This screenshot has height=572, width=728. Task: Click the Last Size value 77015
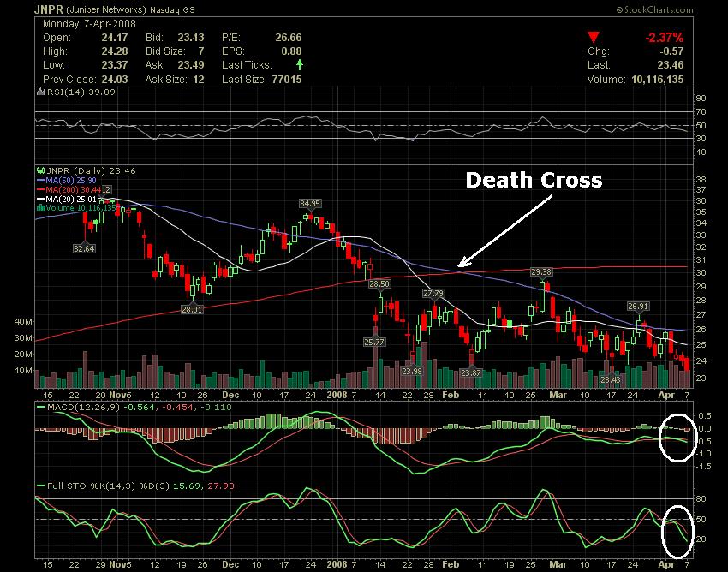(287, 79)
